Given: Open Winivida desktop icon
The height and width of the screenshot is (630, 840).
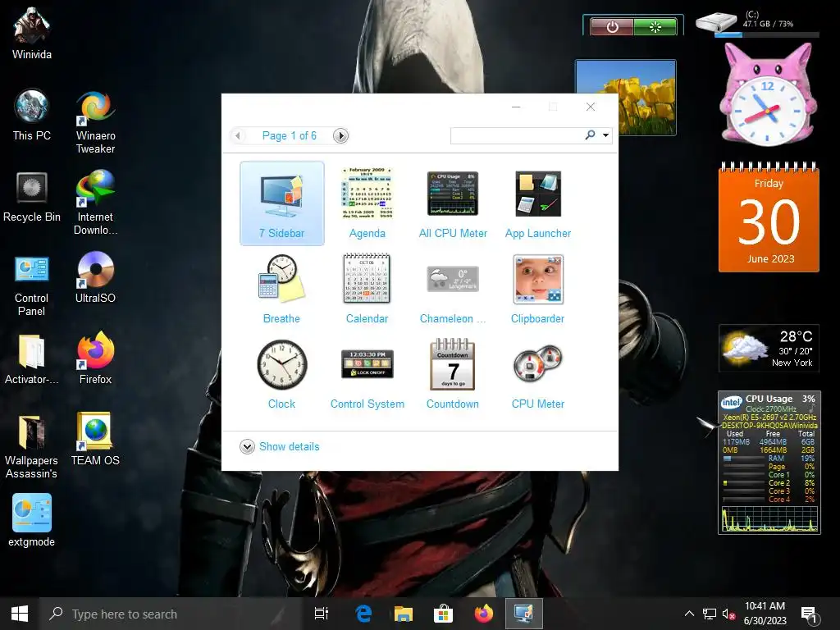Looking at the screenshot, I should click(x=32, y=33).
